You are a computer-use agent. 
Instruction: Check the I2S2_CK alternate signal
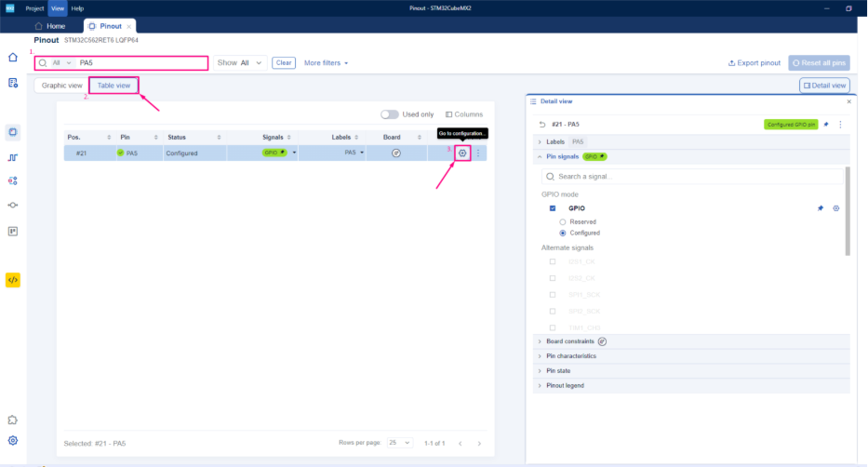click(553, 278)
